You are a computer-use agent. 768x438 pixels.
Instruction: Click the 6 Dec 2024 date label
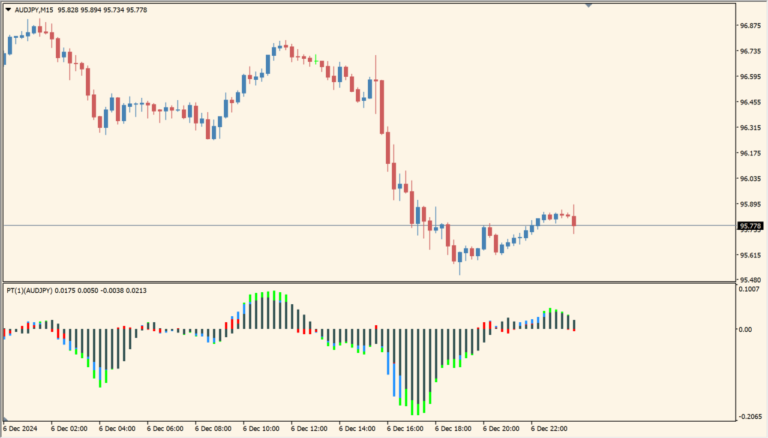22,429
